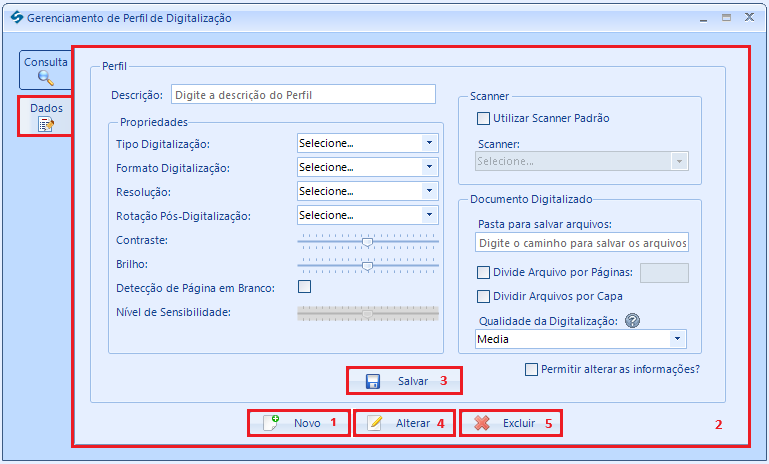Click the Contraste slider handle
Image resolution: width=769 pixels, height=464 pixels.
point(368,241)
